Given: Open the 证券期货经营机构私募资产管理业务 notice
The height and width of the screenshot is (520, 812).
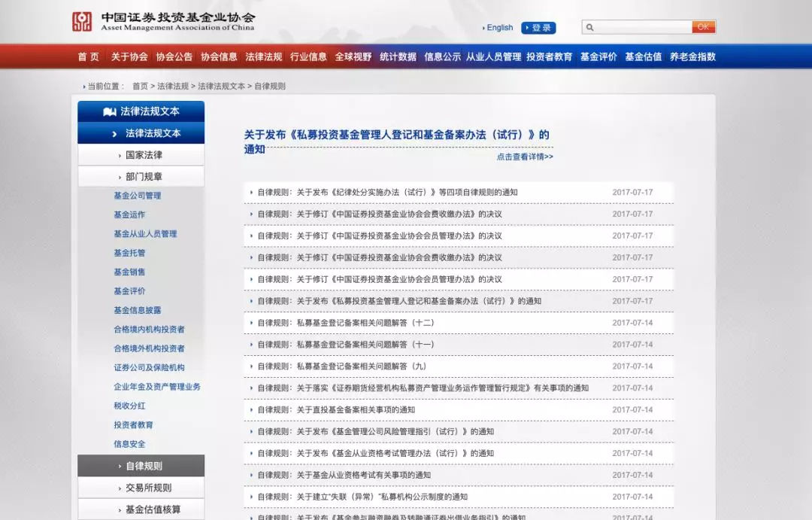Looking at the screenshot, I should [x=423, y=388].
